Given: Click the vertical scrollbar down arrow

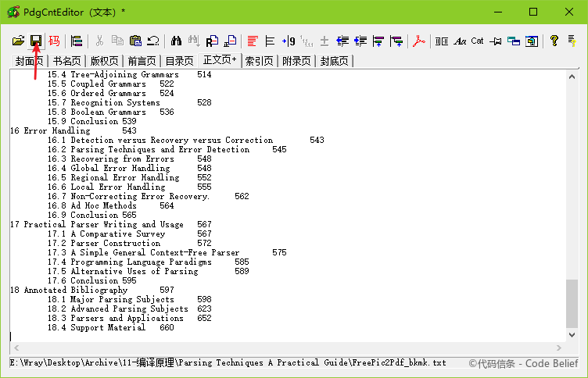Looking at the screenshot, I should (572, 335).
